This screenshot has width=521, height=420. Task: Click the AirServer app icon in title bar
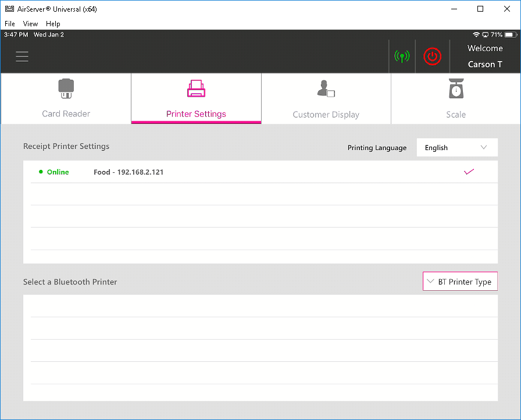click(x=9, y=9)
